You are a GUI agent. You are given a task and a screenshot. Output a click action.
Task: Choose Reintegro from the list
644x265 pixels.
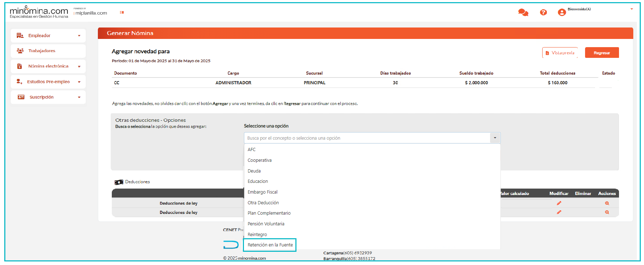tap(372, 235)
